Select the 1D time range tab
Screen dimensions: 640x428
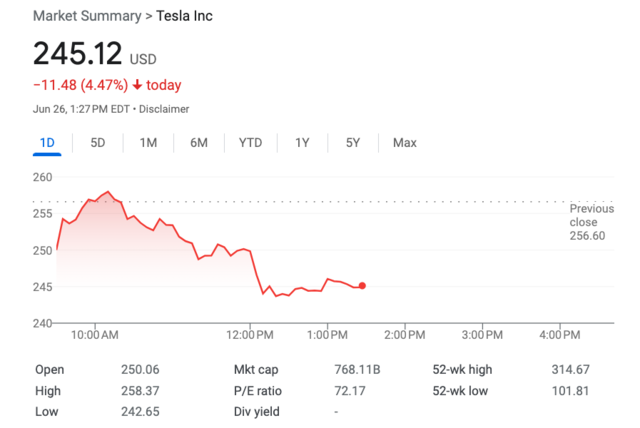[47, 142]
